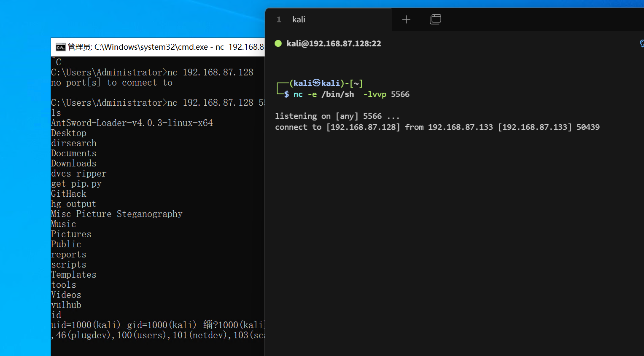Click the Pictures entry in cmd output
Screen dimensions: 644x356
[71, 234]
